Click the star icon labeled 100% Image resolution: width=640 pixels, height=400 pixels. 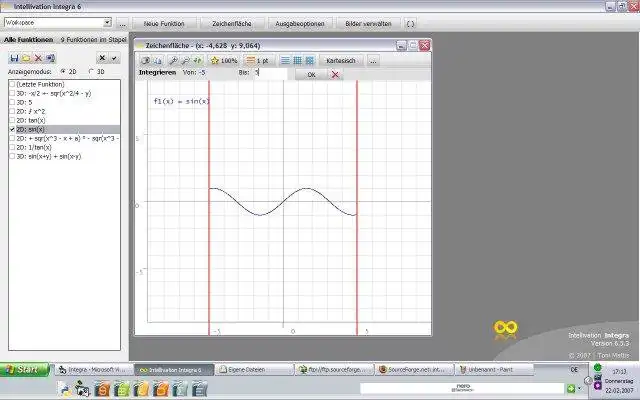tap(224, 60)
